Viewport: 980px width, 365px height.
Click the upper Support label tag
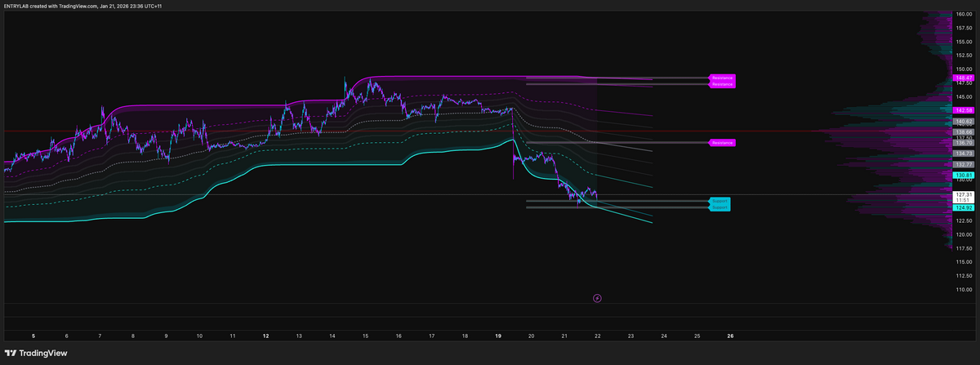tap(719, 201)
